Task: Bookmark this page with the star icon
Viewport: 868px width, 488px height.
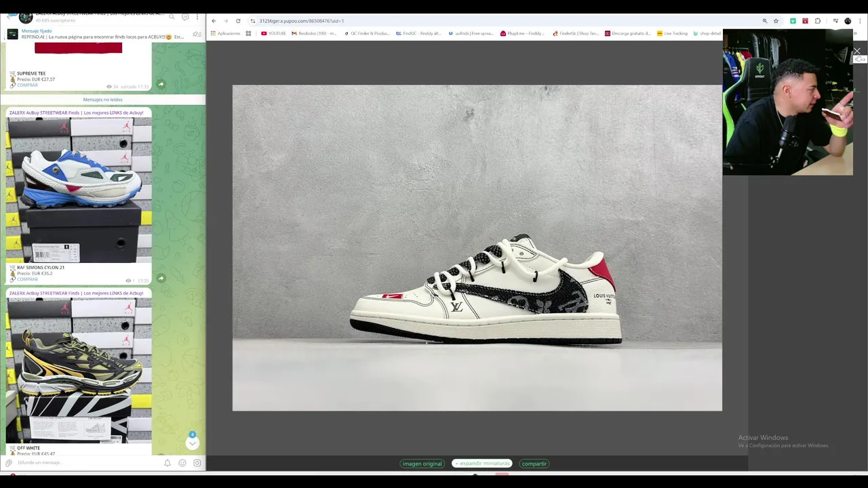Action: coord(776,21)
